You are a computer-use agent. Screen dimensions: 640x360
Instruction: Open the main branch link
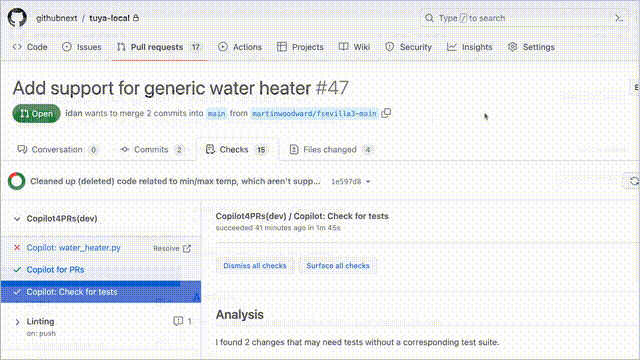[216, 113]
